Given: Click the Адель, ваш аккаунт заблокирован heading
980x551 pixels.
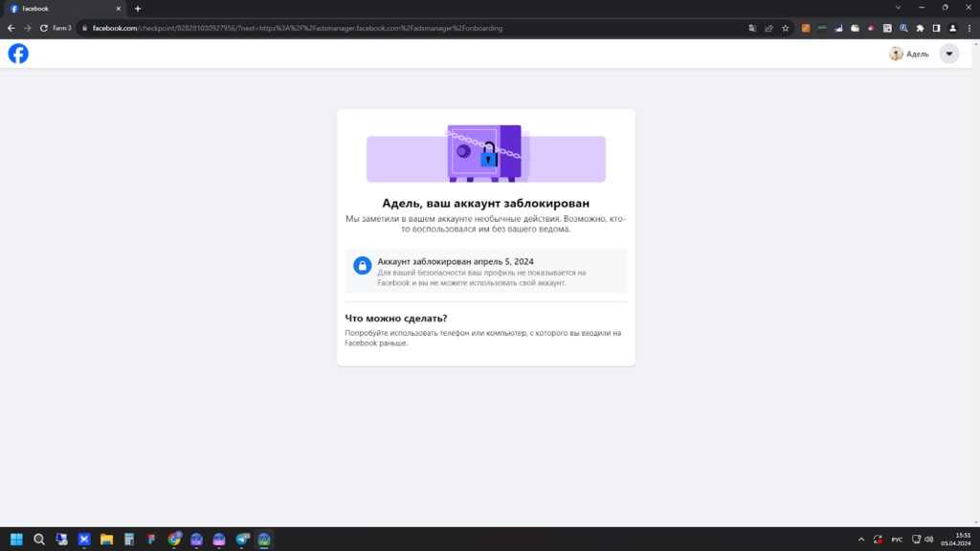Looking at the screenshot, I should point(485,203).
